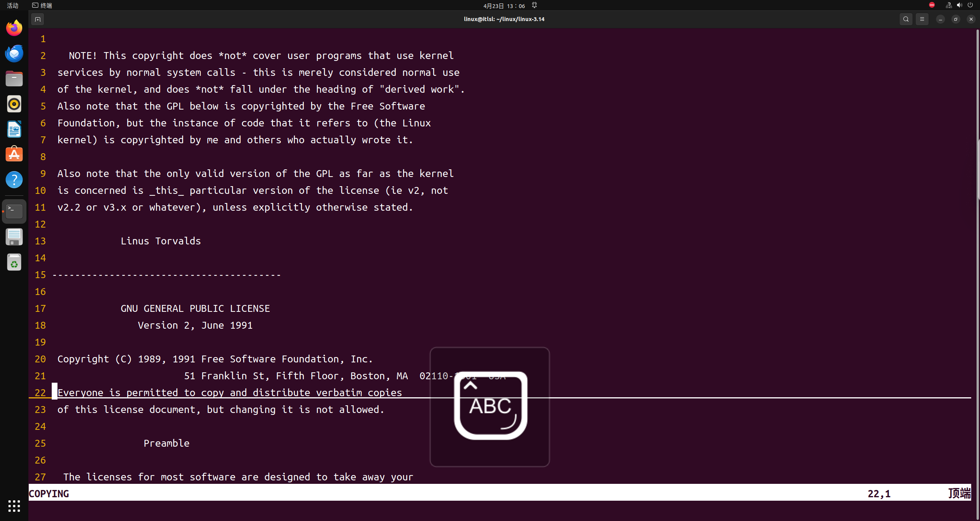The width and height of the screenshot is (980, 521).
Task: Open the Activities overview (活动)
Action: 13,5
